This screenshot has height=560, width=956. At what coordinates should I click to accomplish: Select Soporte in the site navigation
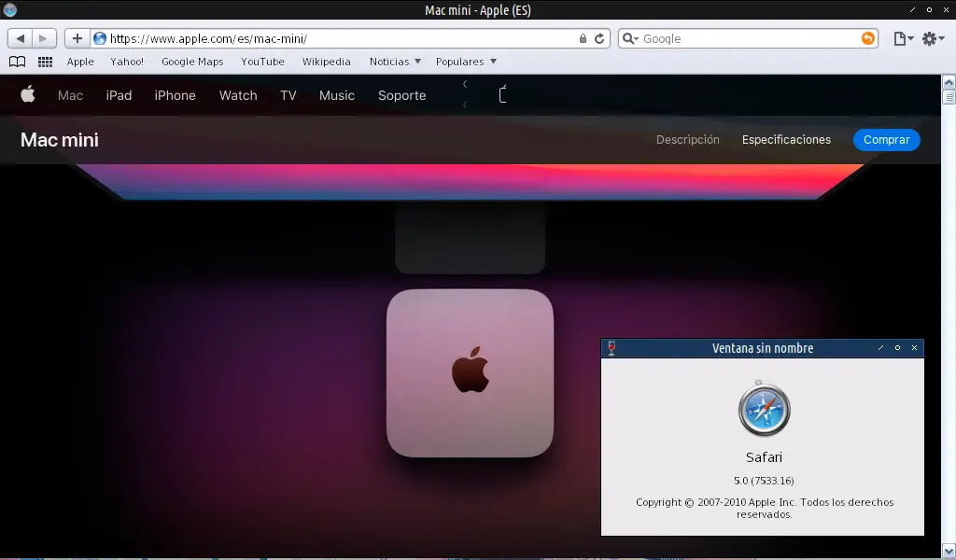coord(401,95)
